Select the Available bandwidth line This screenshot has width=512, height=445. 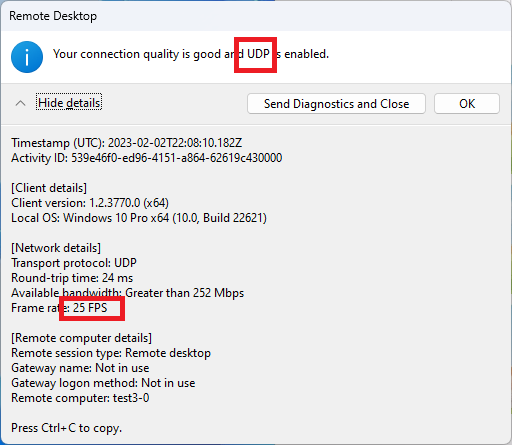[x=128, y=293]
